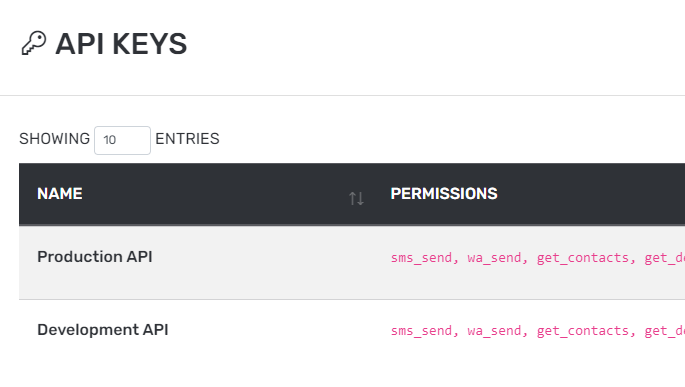Select the API KEYS page heading
Screen dimensions: 685x387
121,44
